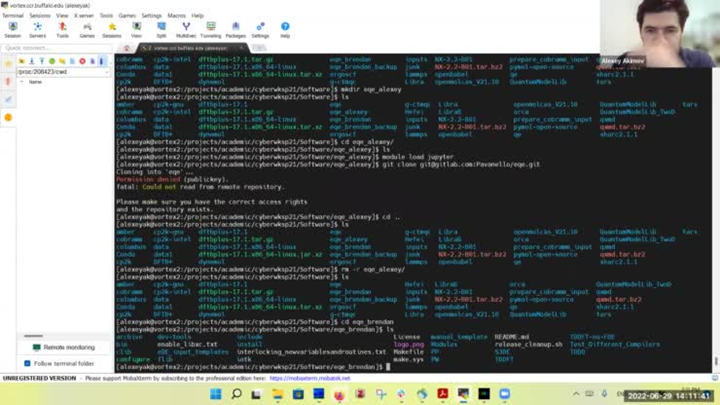
Task: Open the Servers toolbar icon
Action: (37, 29)
